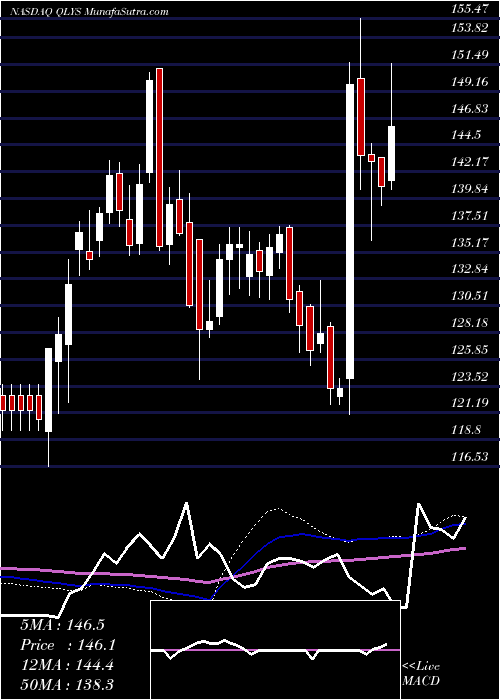Click the 116.53 price axis label
500x700 pixels.
(468, 456)
